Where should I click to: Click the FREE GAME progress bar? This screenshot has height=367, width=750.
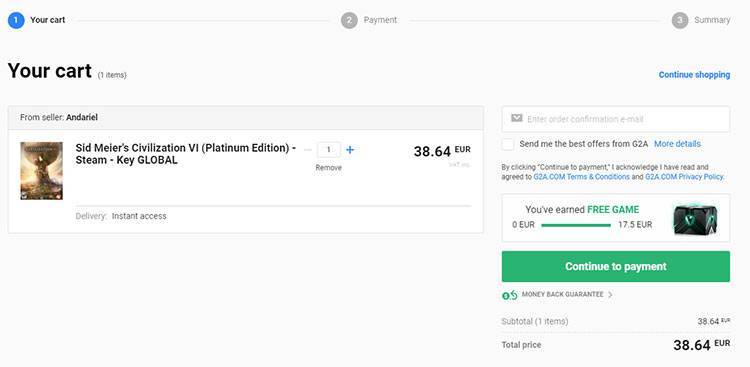tap(576, 225)
